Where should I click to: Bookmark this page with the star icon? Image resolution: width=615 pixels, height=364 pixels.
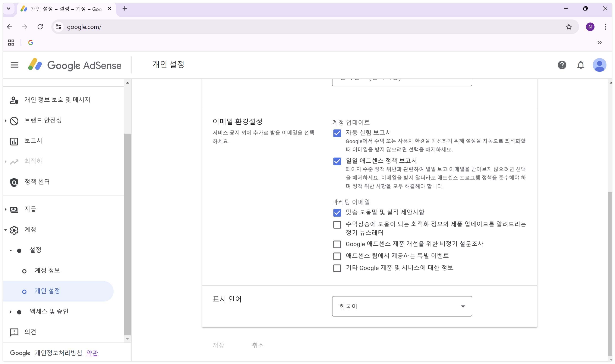click(x=568, y=27)
